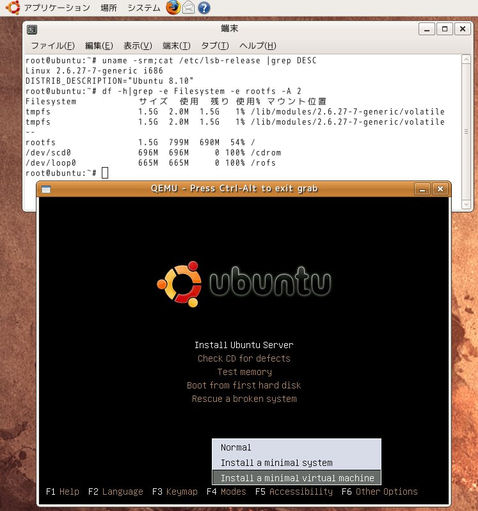Open the terminal's タブ(T) menu
Screen dimensions: 478x511
tap(215, 46)
